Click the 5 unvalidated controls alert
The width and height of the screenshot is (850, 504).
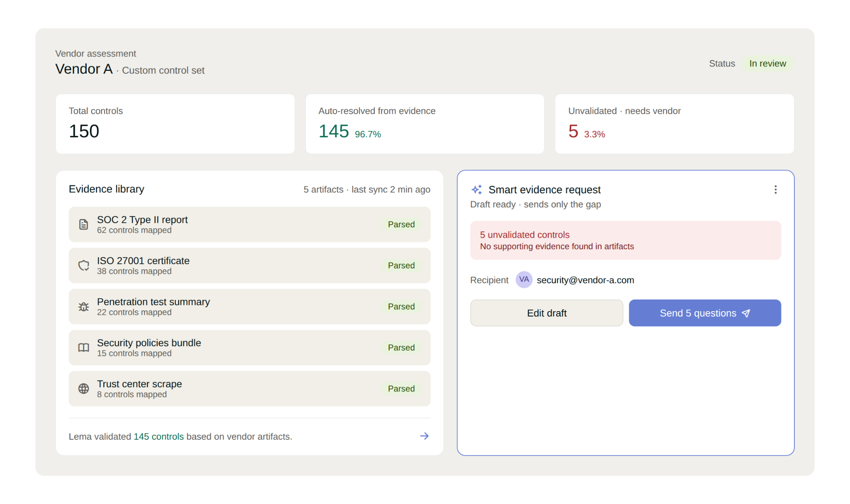(625, 240)
